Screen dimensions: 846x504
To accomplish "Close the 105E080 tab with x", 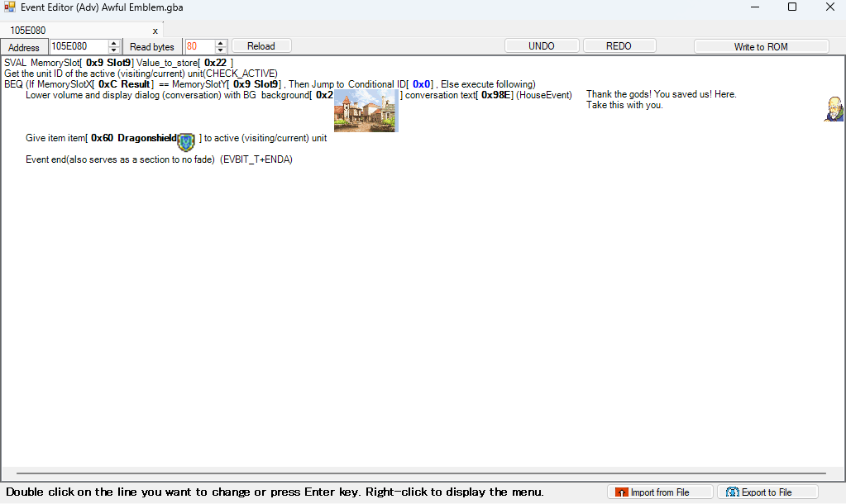I will 155,31.
